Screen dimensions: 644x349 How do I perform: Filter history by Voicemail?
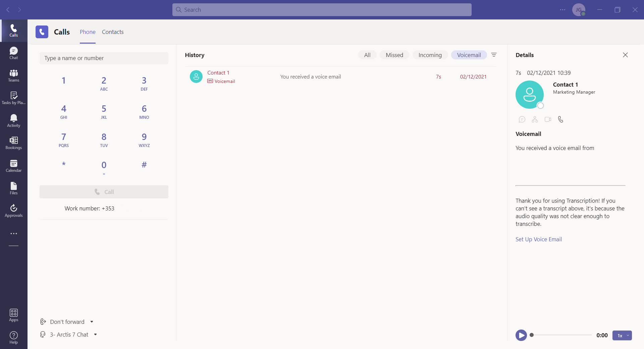click(469, 55)
